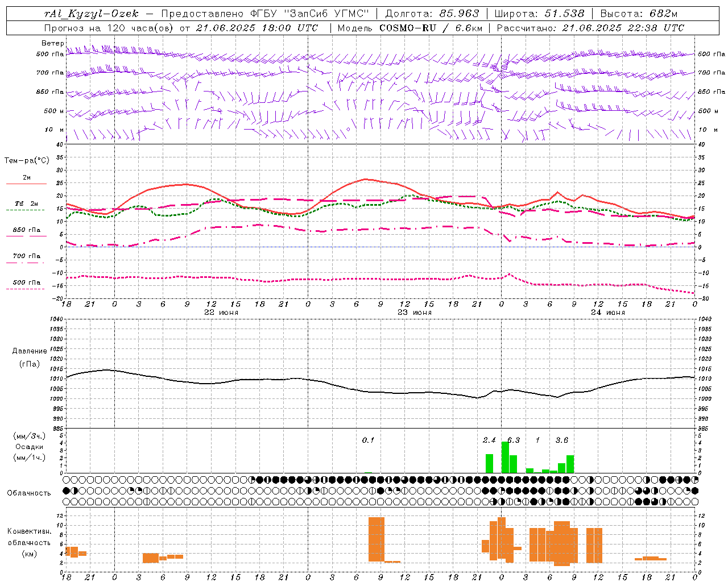Click the 2.4 precipitation total value
The height and width of the screenshot is (582, 728).
[x=489, y=440]
